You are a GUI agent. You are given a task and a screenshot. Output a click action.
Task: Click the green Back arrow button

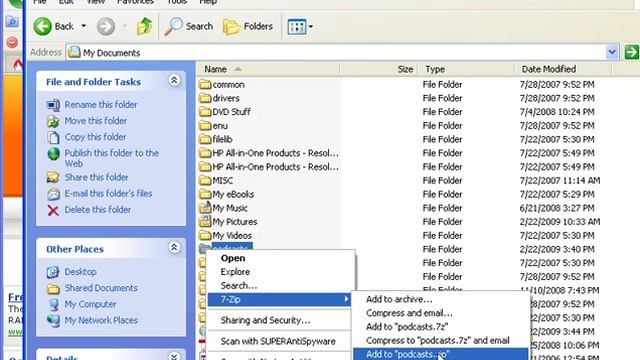[43, 27]
